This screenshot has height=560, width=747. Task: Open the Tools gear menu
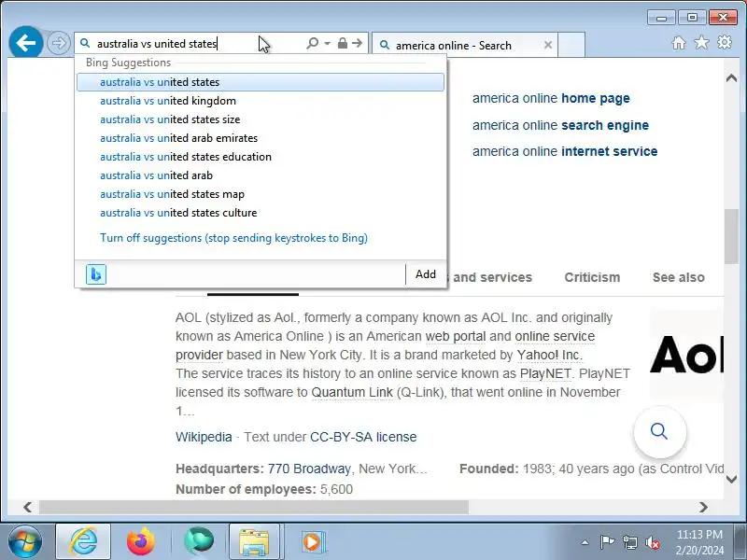[x=725, y=42]
